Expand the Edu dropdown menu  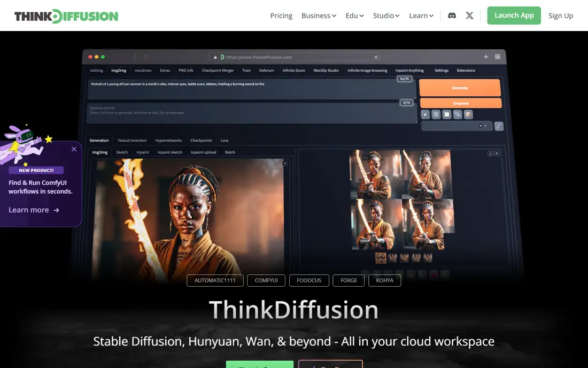click(x=354, y=16)
